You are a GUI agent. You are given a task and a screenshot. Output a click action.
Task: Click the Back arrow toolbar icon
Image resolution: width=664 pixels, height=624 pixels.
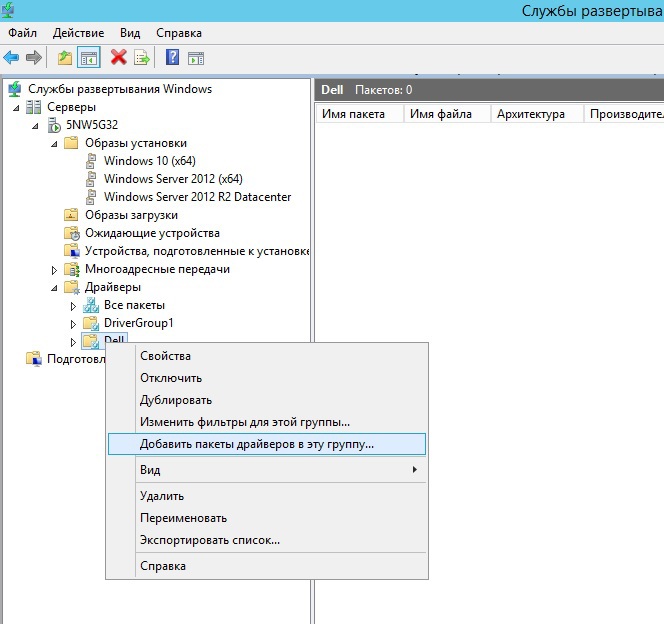click(11, 57)
